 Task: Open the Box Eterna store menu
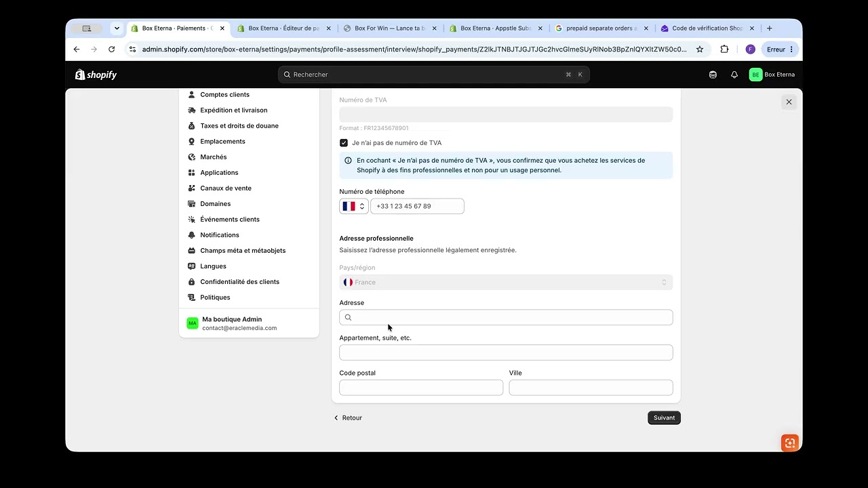pos(772,75)
